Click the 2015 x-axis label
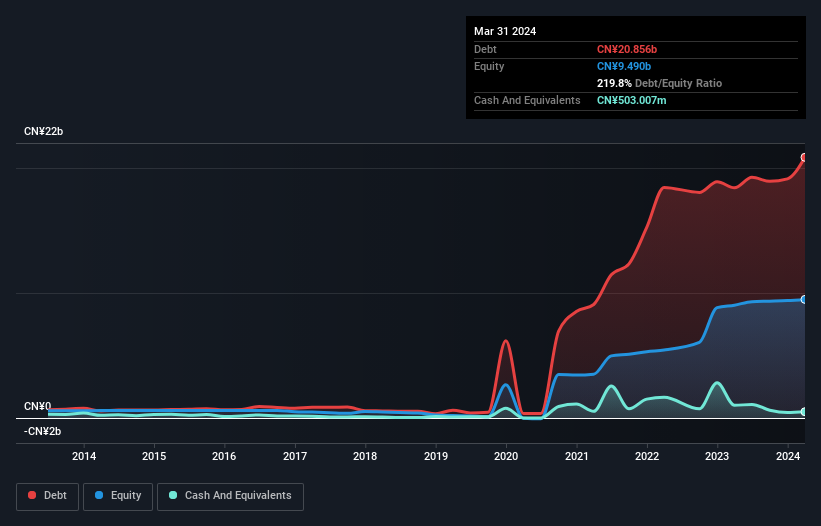Screen dimensions: 821x526 154,456
